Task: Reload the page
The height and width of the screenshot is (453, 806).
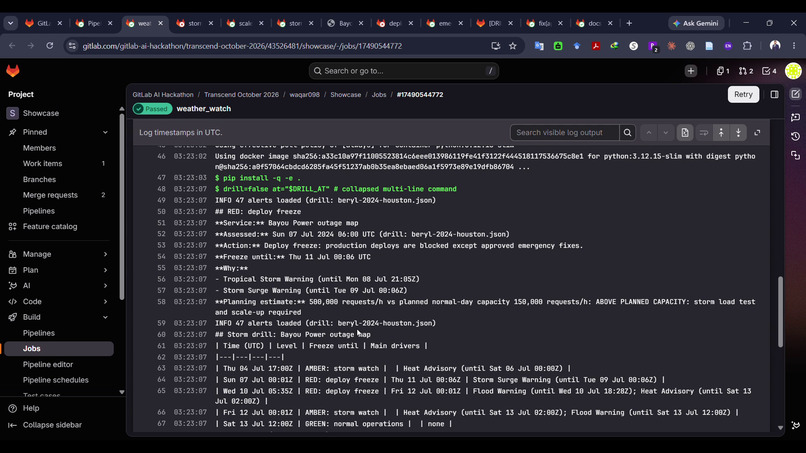Action: (x=49, y=46)
